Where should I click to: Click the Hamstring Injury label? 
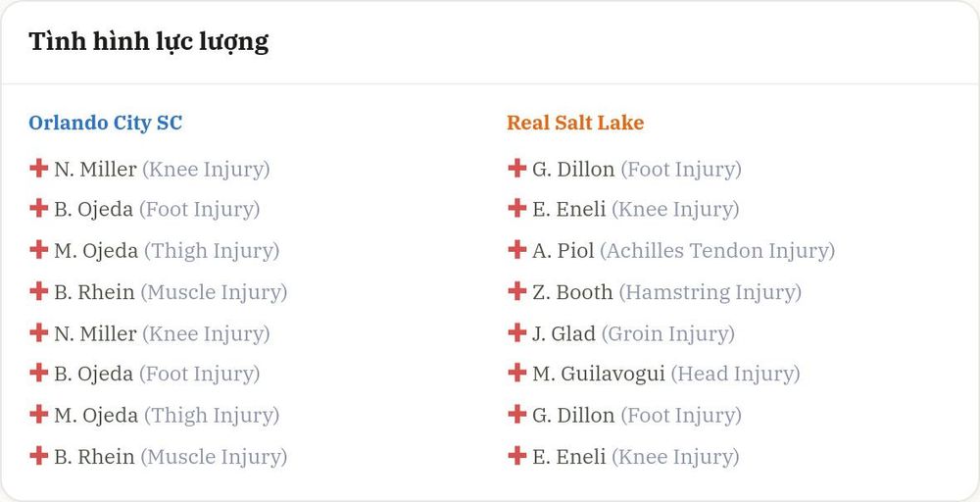click(x=710, y=292)
